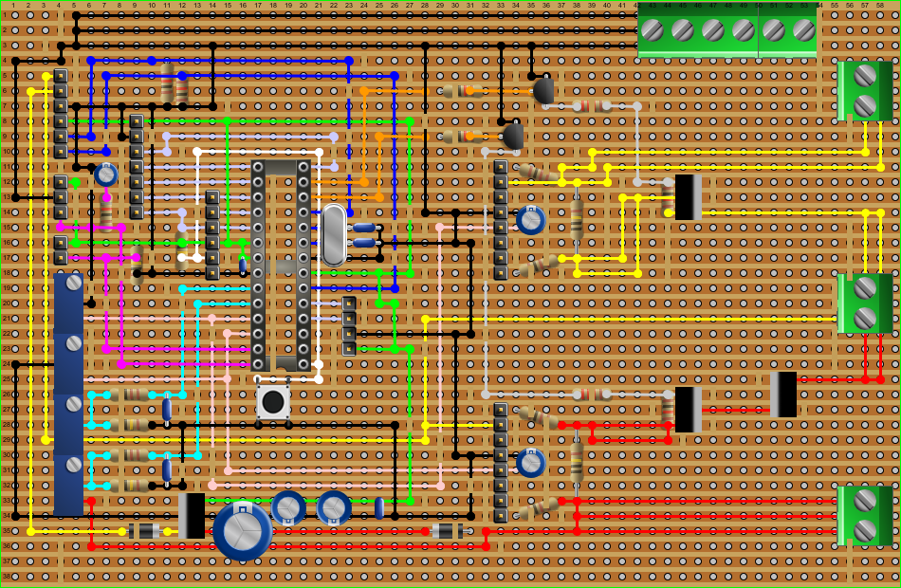Click row number 25 on the left edge
The image size is (901, 588).
(6, 378)
